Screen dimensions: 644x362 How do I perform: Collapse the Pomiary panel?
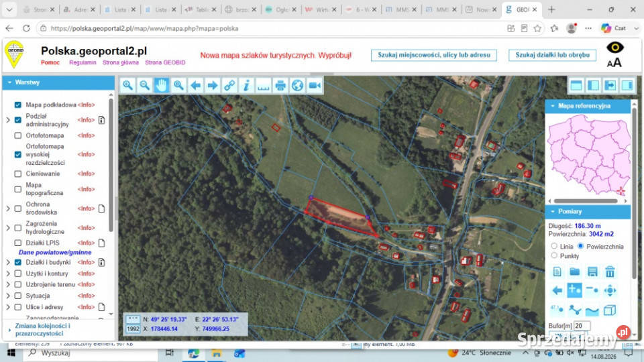[588, 211]
